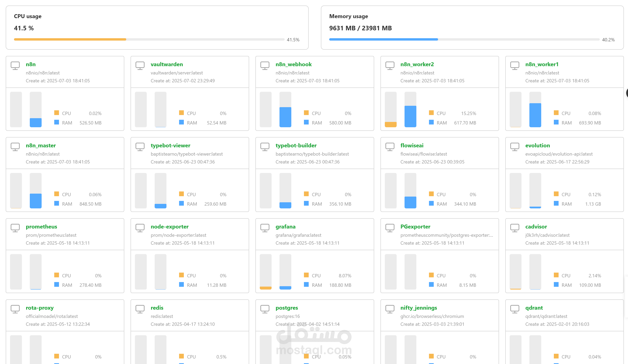Click the monitor icon on the rota-proxy card
Image resolution: width=628 pixels, height=364 pixels.
[15, 309]
